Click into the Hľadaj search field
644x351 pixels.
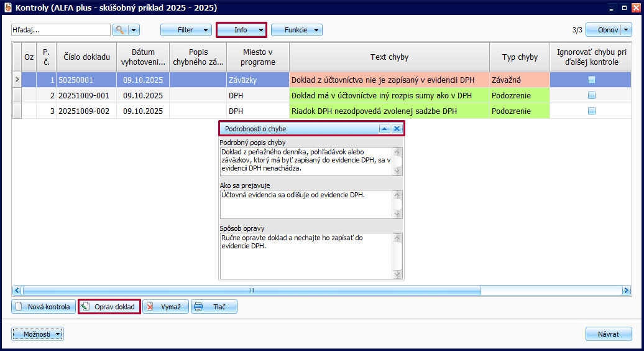[60, 30]
